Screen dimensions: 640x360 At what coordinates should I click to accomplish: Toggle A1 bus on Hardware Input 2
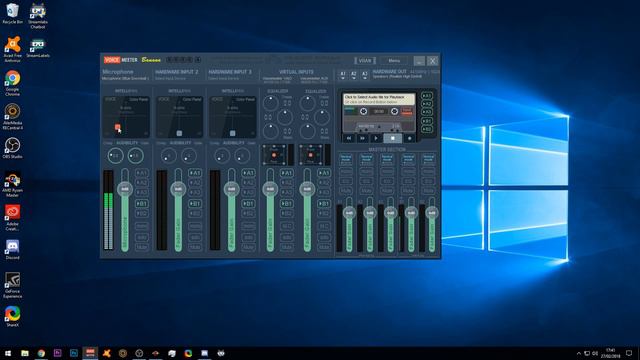pos(195,173)
